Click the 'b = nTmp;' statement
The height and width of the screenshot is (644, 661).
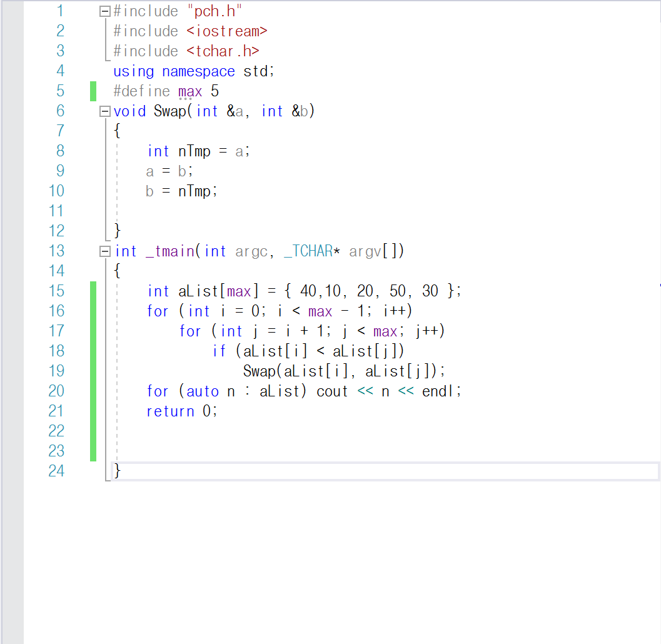click(x=181, y=191)
